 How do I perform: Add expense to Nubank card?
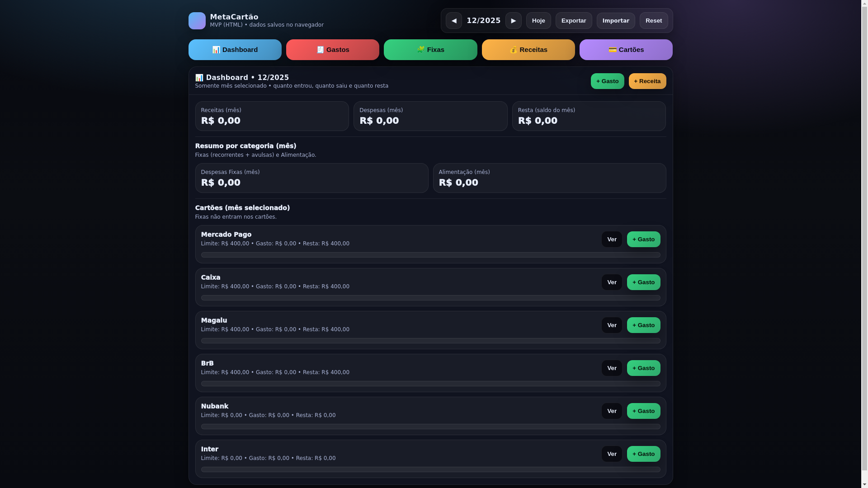644,411
